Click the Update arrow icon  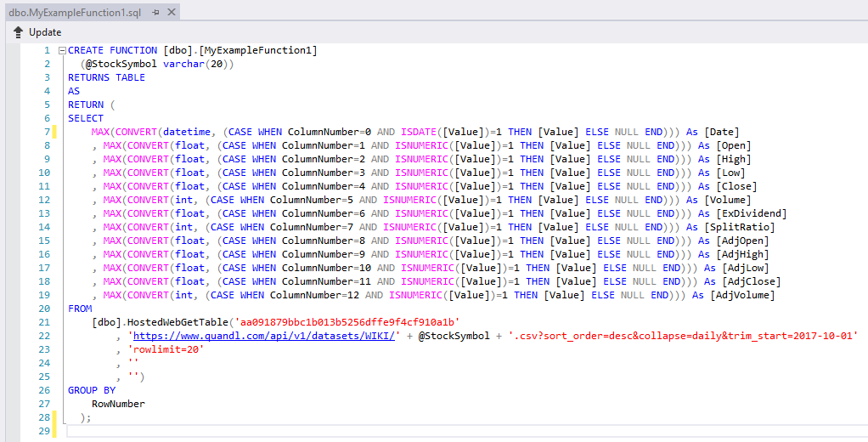[18, 32]
